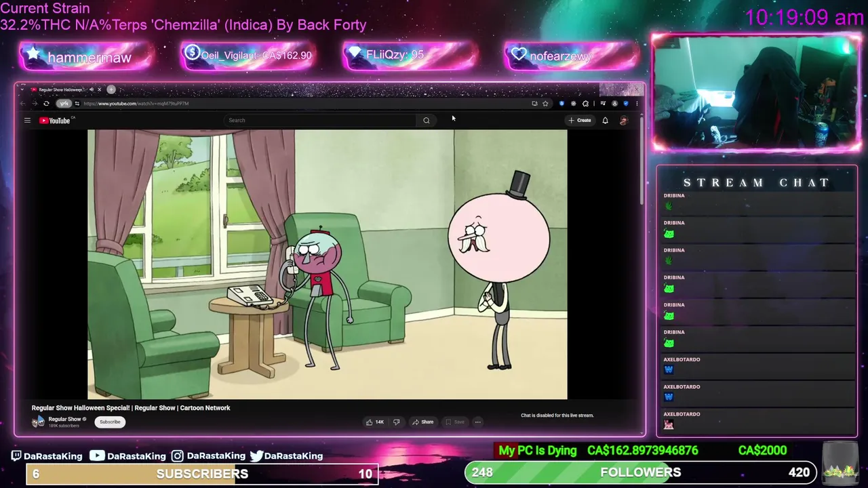Open the Regular Show channel avatar
868x488 pixels.
[x=38, y=422]
